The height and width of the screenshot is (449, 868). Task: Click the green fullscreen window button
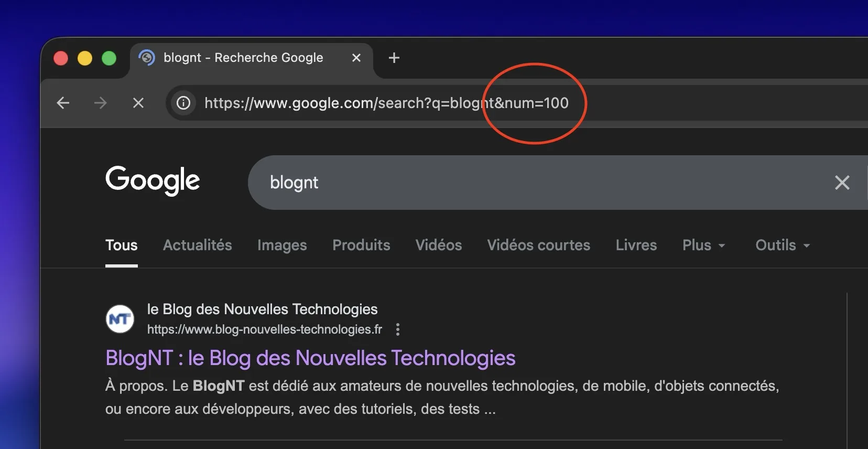pyautogui.click(x=109, y=58)
